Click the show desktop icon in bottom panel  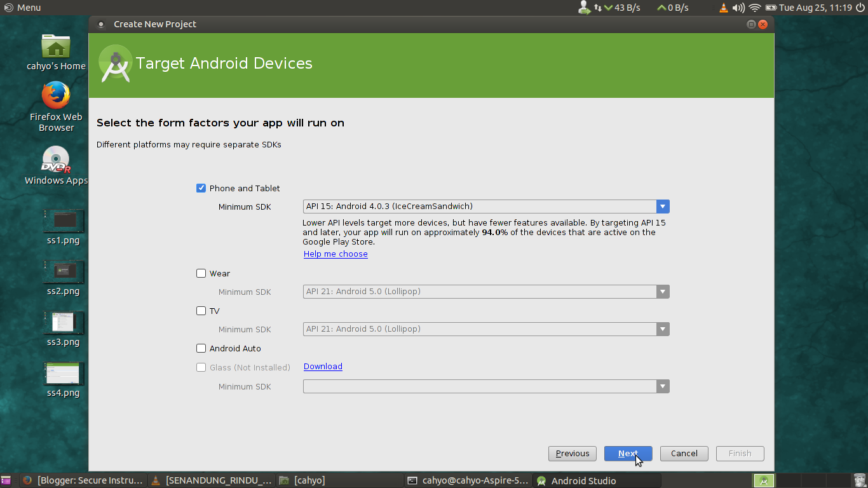point(6,480)
